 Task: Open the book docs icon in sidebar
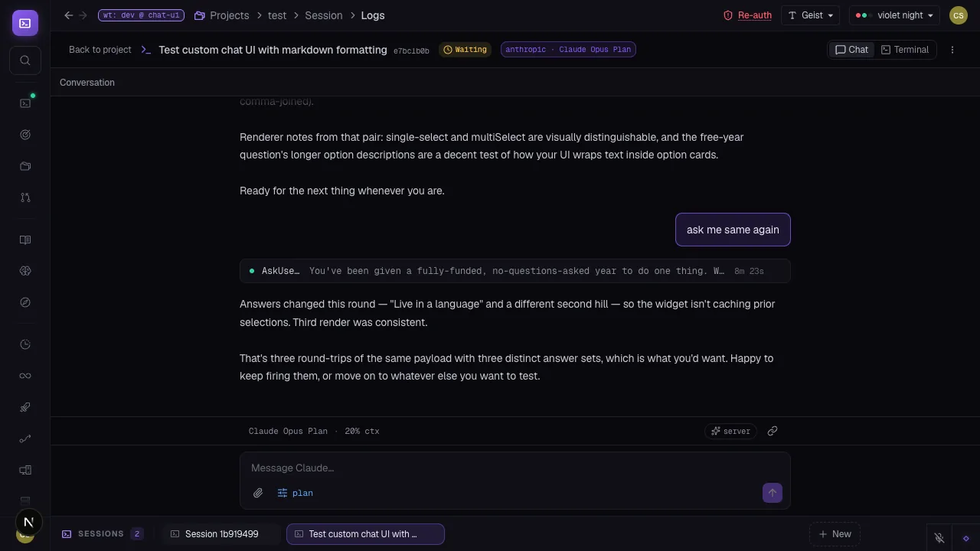25,240
